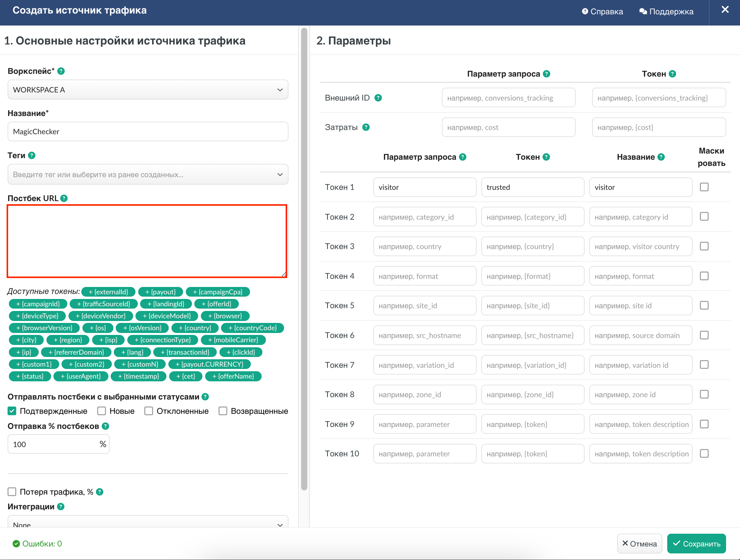Screen dimensions: 740x560
Task: Click help icon beside Теги label
Action: click(32, 155)
